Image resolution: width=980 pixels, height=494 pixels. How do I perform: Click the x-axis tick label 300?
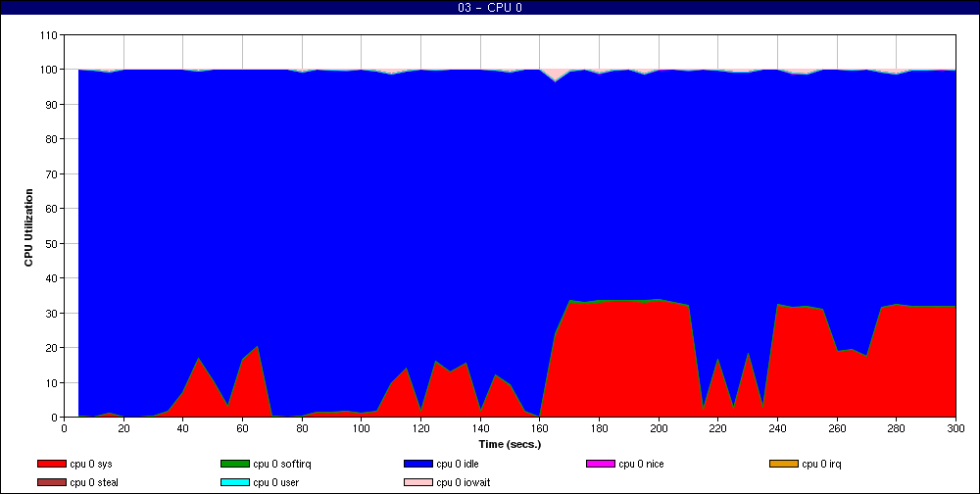tap(955, 428)
